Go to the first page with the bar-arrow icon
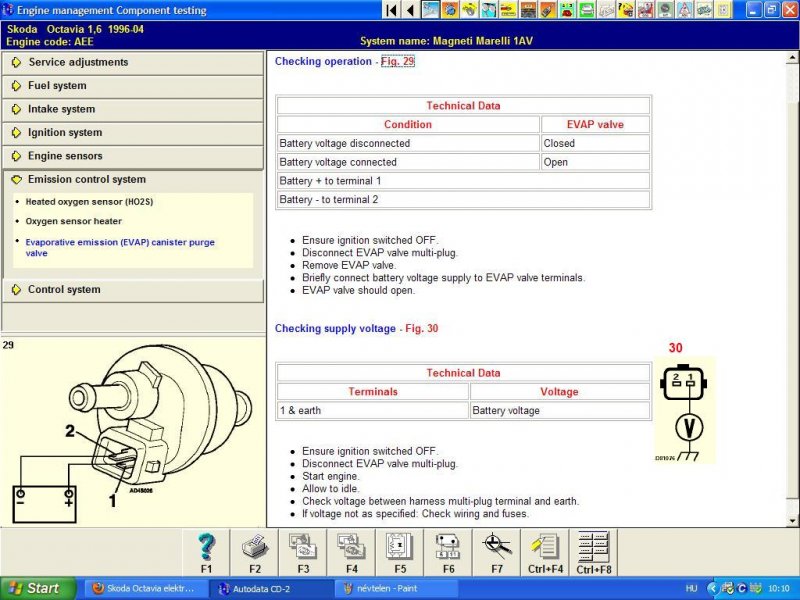Image resolution: width=800 pixels, height=600 pixels. click(391, 10)
